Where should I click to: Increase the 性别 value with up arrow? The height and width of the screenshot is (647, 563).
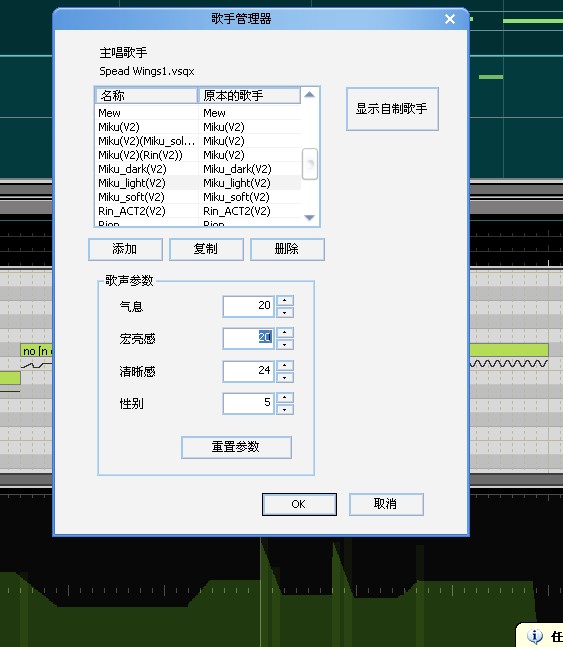pyautogui.click(x=285, y=397)
